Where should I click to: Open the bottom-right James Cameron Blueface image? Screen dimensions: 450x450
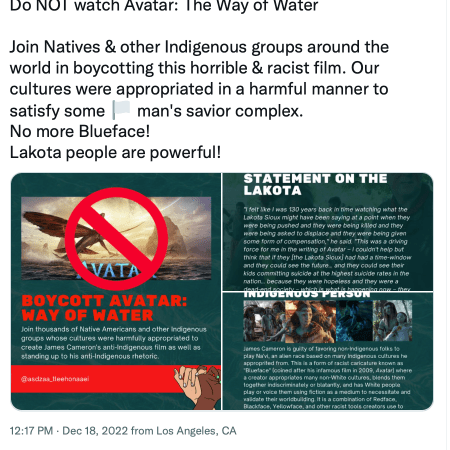(328, 351)
